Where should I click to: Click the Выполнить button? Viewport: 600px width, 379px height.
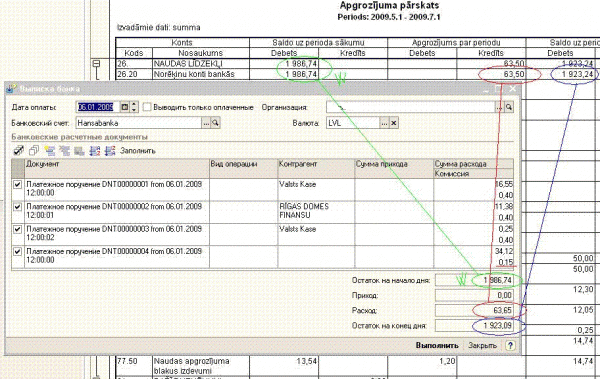[437, 345]
